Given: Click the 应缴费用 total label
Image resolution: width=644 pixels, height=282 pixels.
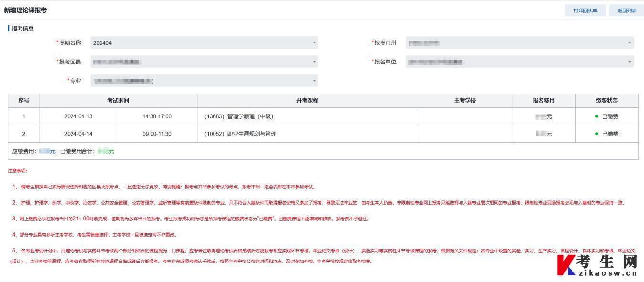Looking at the screenshot, I should tap(24, 151).
